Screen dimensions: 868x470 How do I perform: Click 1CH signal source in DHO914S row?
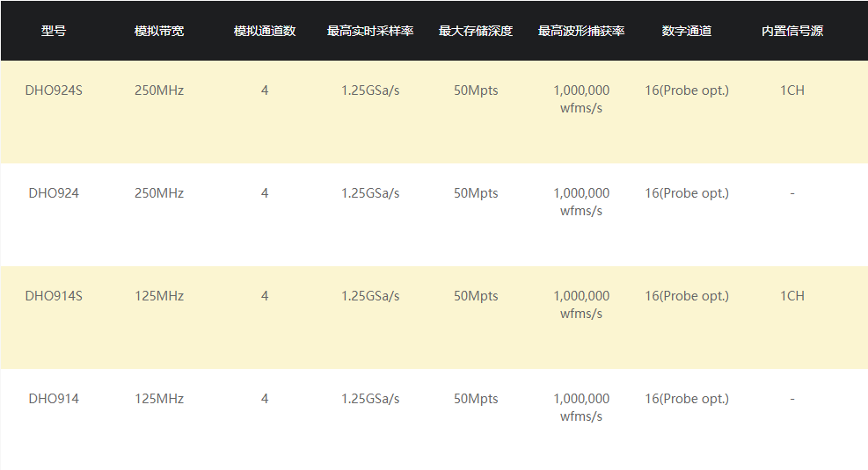792,296
